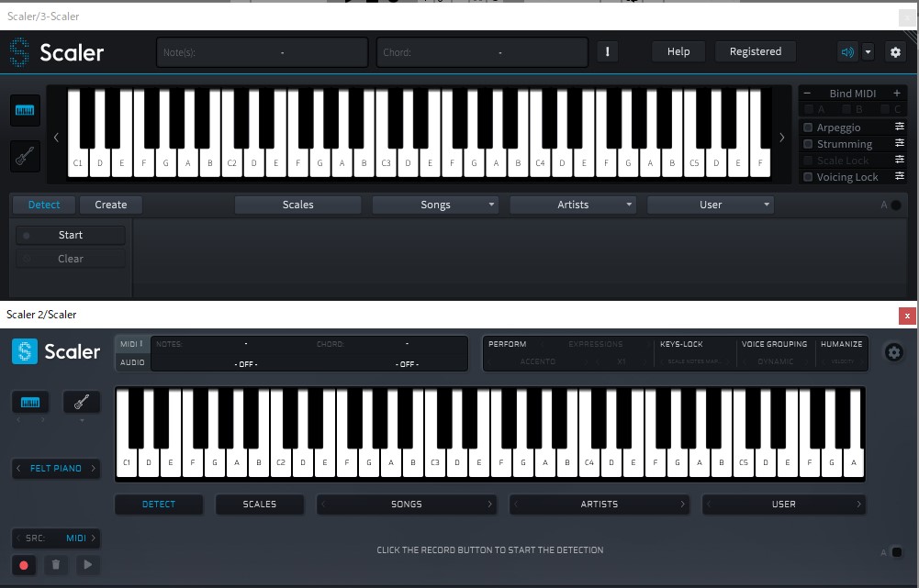919x588 pixels.
Task: Select the MIDI input tab in Scaler 2
Action: [x=132, y=344]
